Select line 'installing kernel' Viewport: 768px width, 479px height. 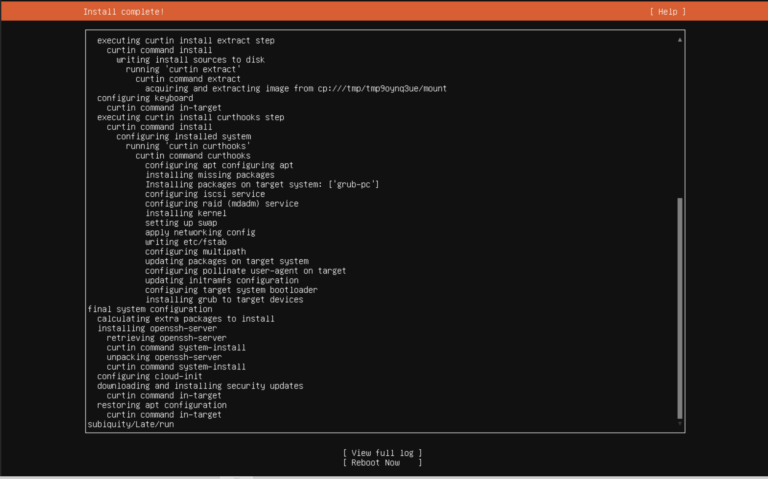[186, 214]
